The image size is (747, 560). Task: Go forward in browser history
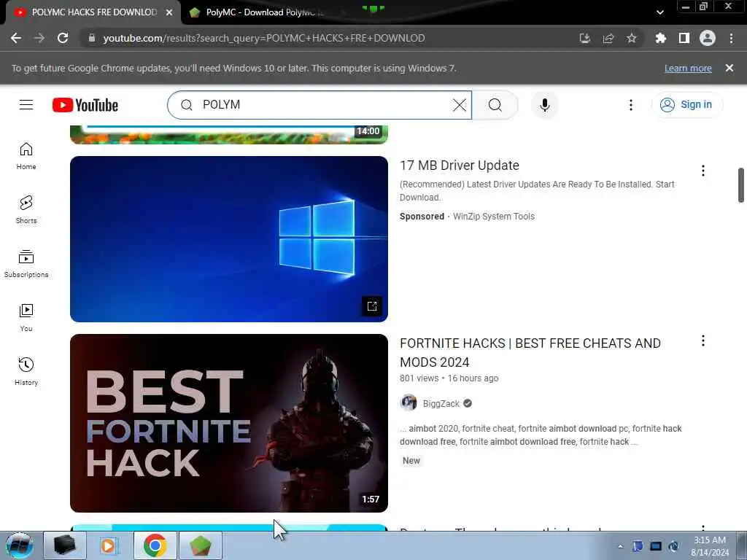pos(39,38)
